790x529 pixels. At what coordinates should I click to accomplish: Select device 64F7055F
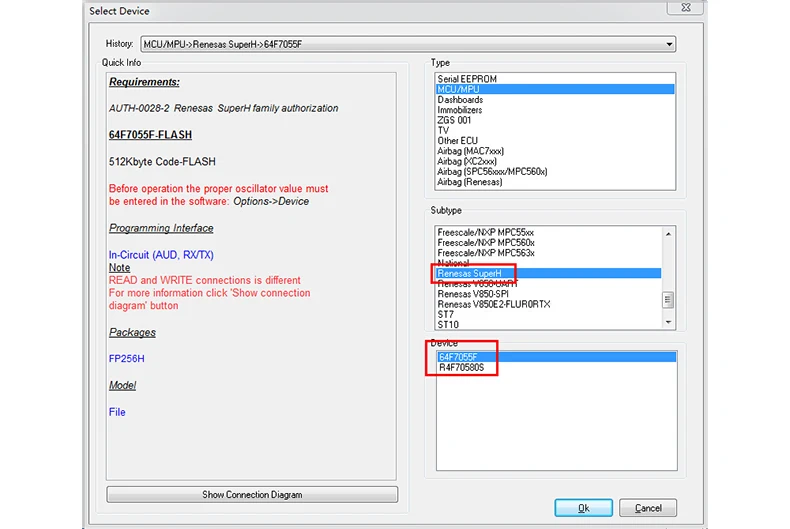point(557,357)
